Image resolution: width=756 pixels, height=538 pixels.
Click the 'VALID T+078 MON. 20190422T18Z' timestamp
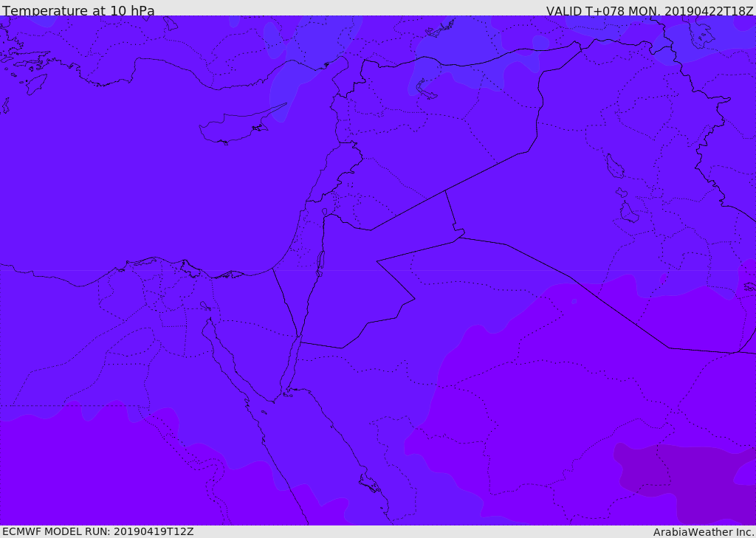[650, 10]
